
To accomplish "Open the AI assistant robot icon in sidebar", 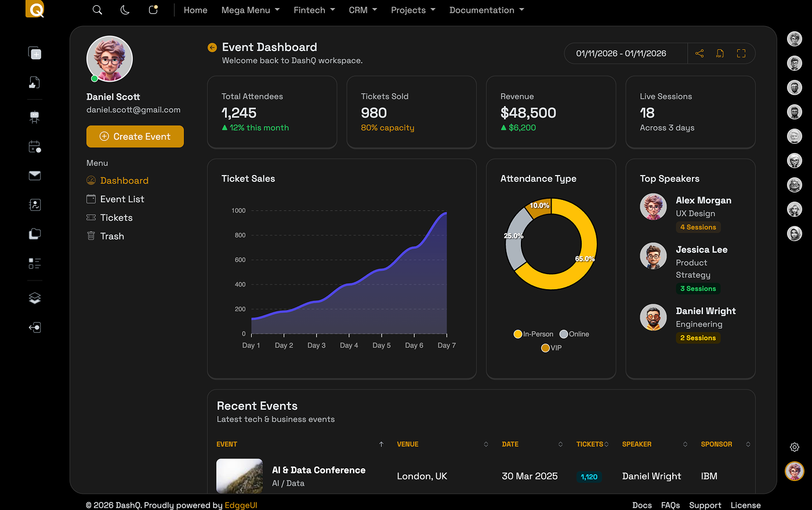I will click(35, 116).
